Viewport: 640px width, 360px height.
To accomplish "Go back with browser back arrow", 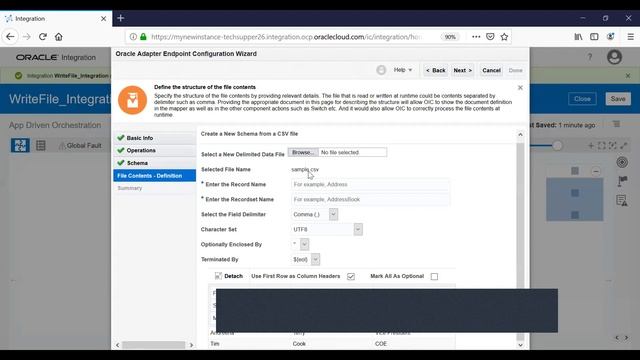I will (x=10, y=37).
